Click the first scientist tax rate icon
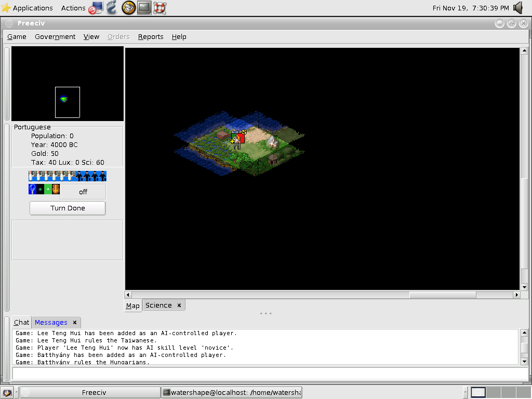This screenshot has height=399, width=532. coord(32,176)
